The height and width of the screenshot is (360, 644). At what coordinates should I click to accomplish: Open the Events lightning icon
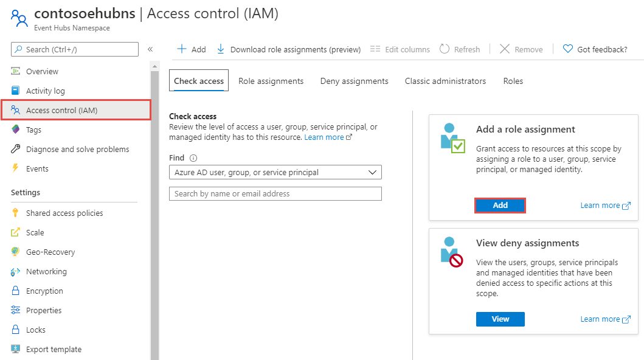(x=16, y=168)
